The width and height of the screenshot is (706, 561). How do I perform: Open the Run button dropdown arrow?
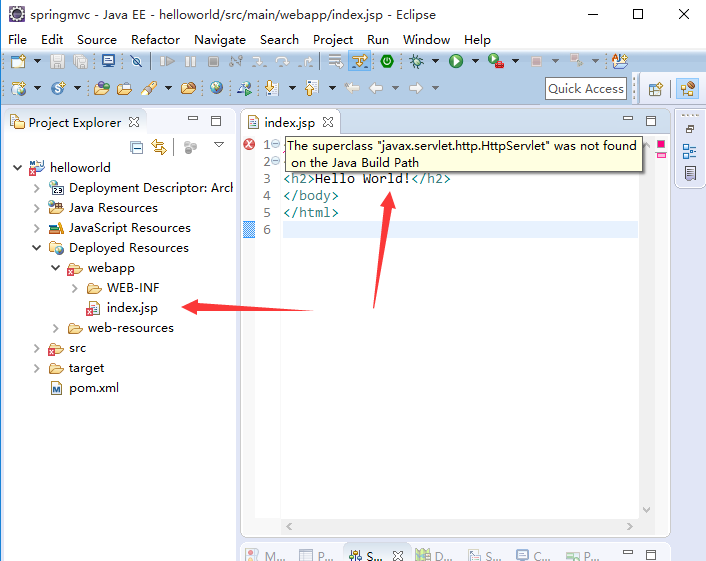coord(475,61)
